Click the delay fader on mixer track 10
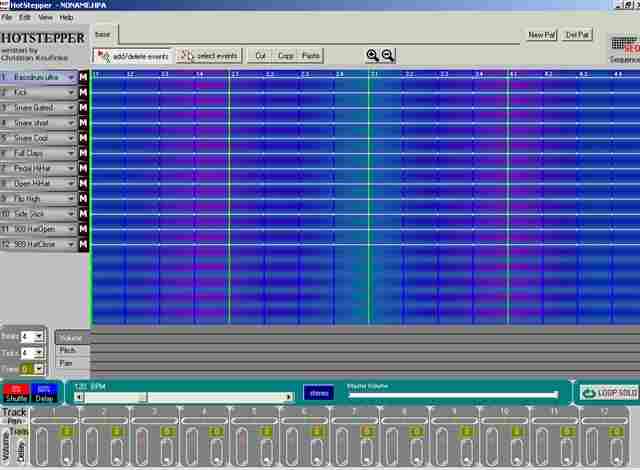Viewport: 640px width, 470px height. [517, 453]
